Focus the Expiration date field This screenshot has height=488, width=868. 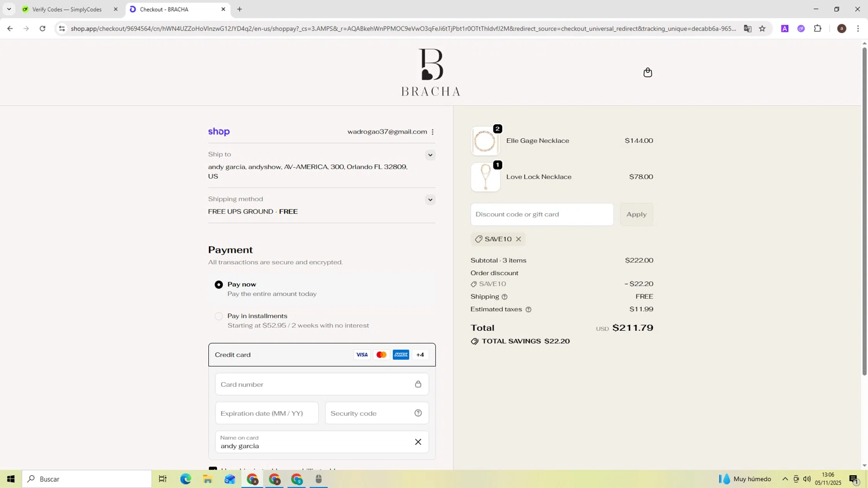(267, 413)
